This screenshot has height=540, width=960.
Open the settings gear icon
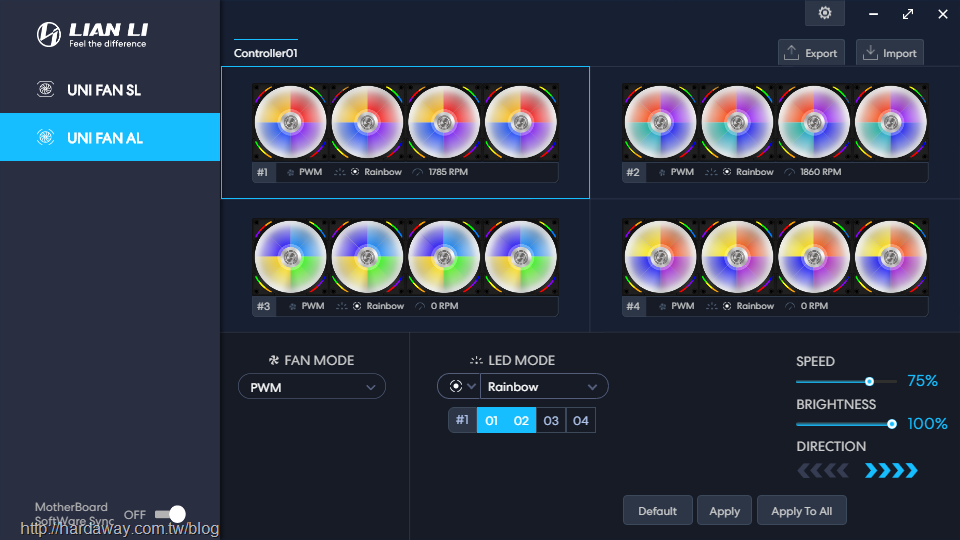click(825, 13)
